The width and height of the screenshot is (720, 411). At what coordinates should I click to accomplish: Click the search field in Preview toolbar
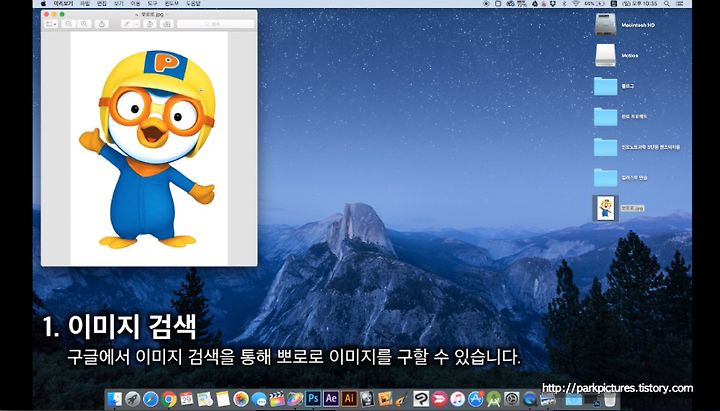click(x=216, y=24)
